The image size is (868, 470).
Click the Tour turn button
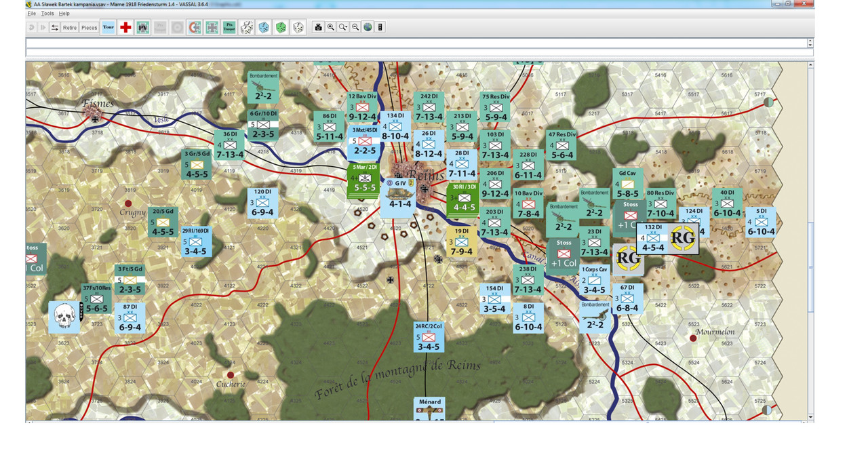coord(108,27)
